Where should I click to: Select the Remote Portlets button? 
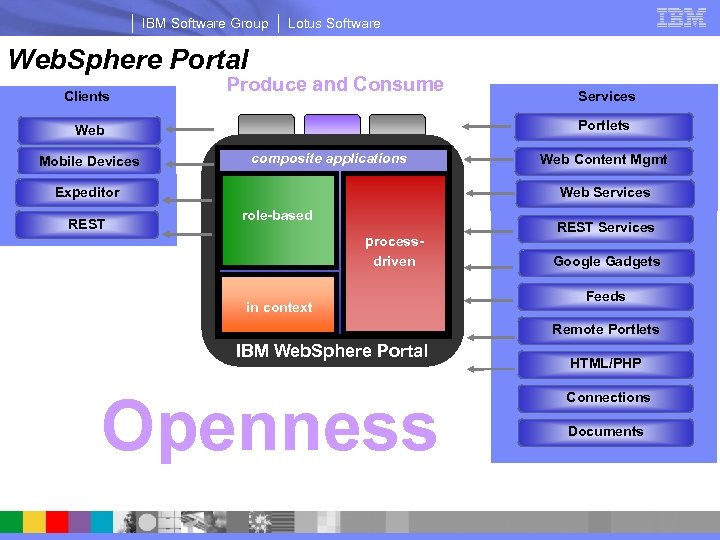coord(606,330)
